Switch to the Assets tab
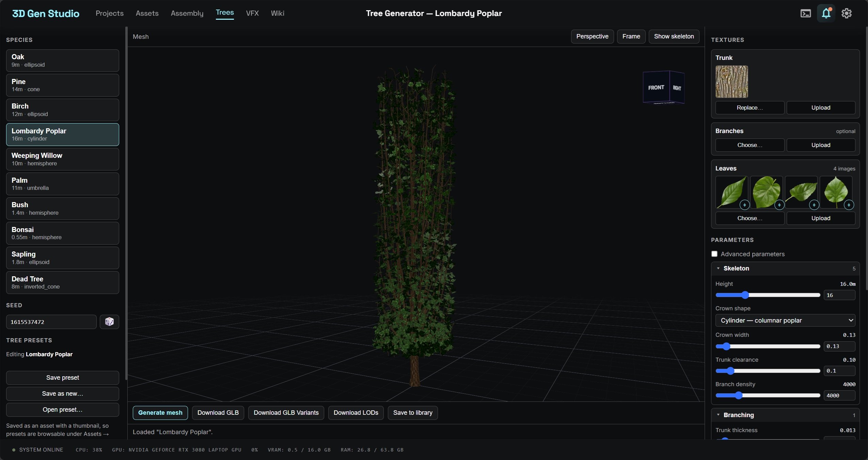This screenshot has height=460, width=868. [x=147, y=13]
